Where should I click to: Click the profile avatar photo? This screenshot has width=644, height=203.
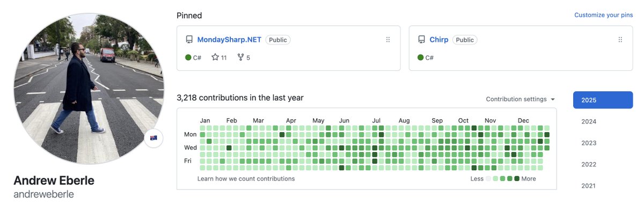point(89,89)
